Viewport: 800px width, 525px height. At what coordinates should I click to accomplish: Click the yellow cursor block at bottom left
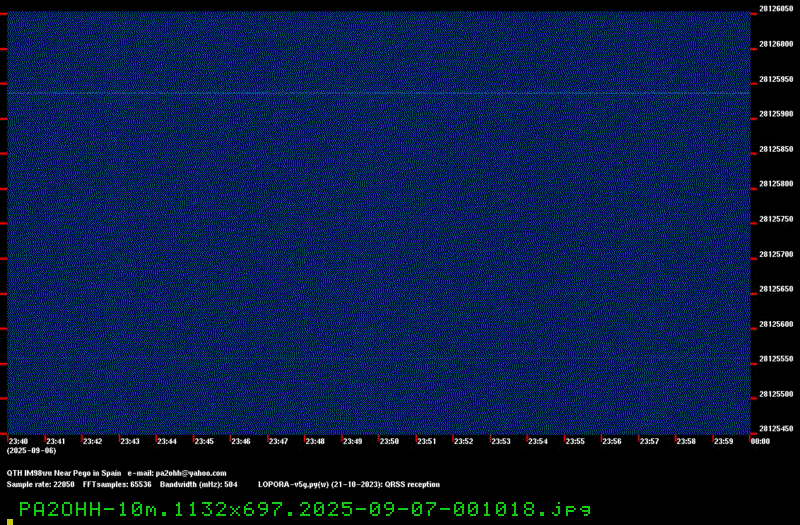10,522
